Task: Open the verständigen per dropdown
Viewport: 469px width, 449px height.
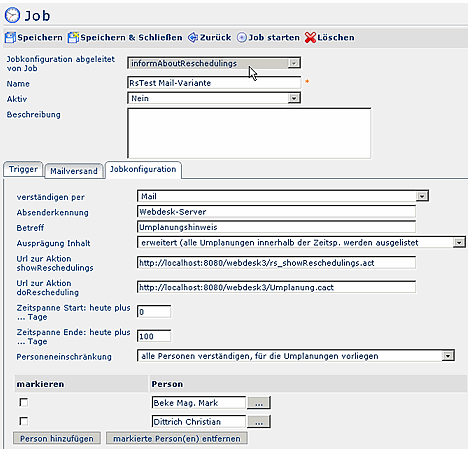Action: [x=422, y=196]
